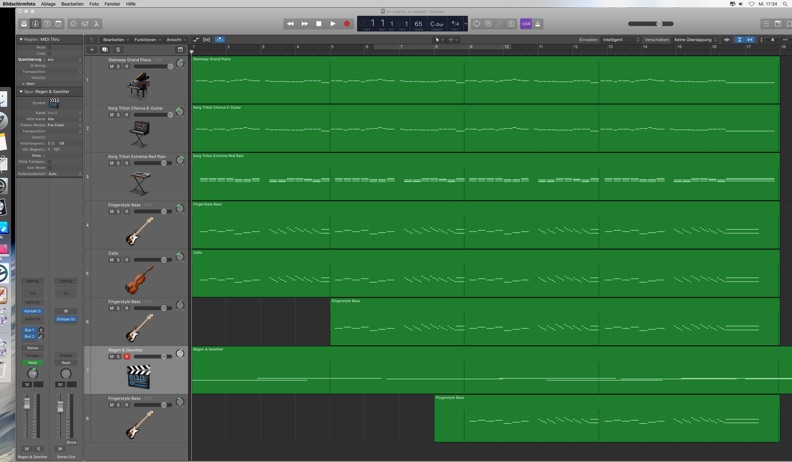Screen dimensions: 792x462
Task: Show the global tracks
Action: coord(180,49)
